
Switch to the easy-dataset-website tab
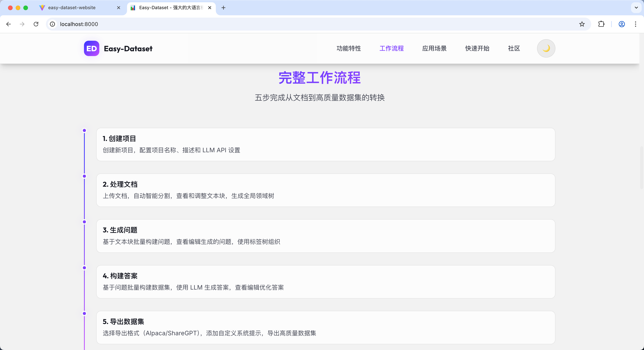[72, 8]
